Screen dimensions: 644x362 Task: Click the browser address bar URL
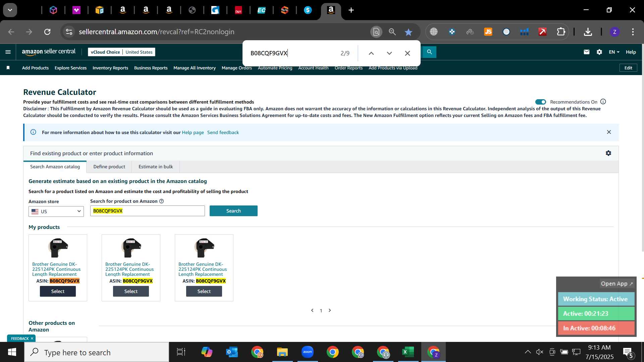click(x=157, y=32)
